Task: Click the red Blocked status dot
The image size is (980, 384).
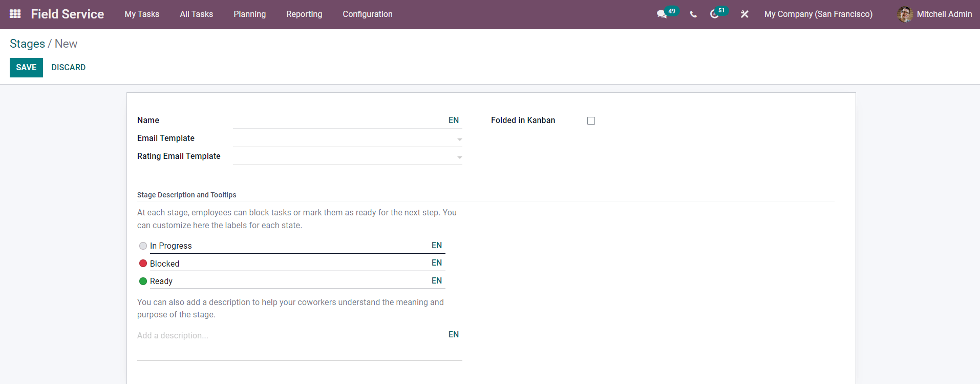Action: click(x=143, y=264)
